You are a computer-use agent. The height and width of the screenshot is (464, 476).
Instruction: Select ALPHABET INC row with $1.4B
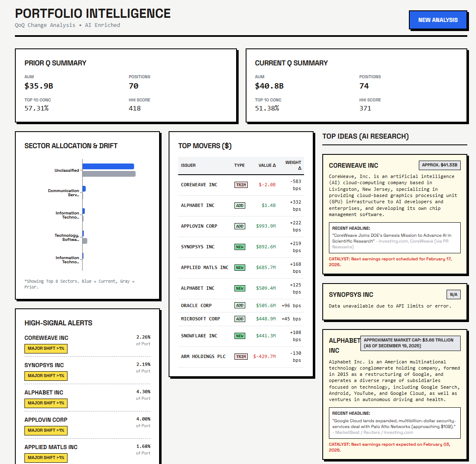click(241, 206)
